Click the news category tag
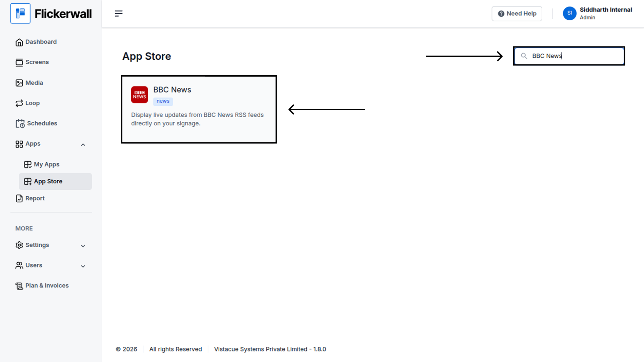This screenshot has width=644, height=362. (x=163, y=101)
